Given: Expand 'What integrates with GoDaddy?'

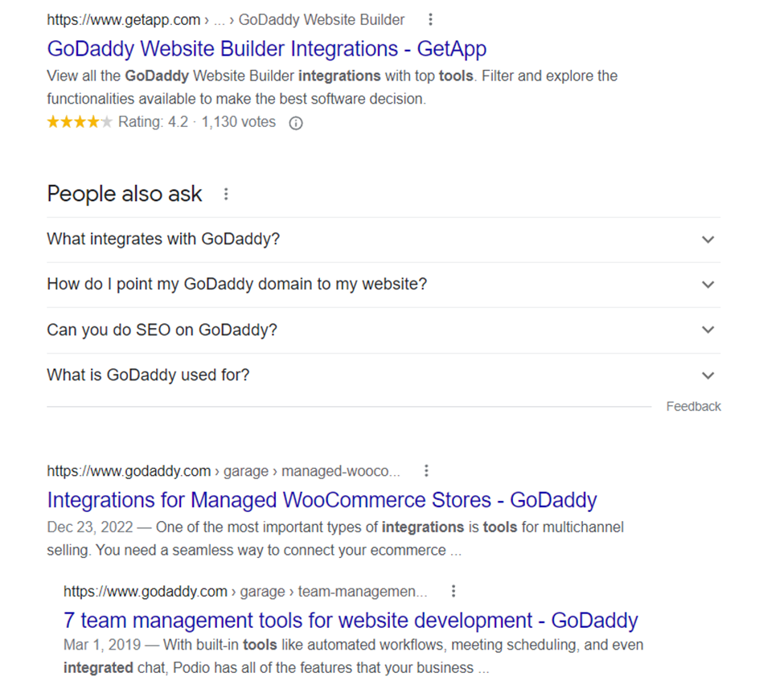Looking at the screenshot, I should (x=164, y=239).
